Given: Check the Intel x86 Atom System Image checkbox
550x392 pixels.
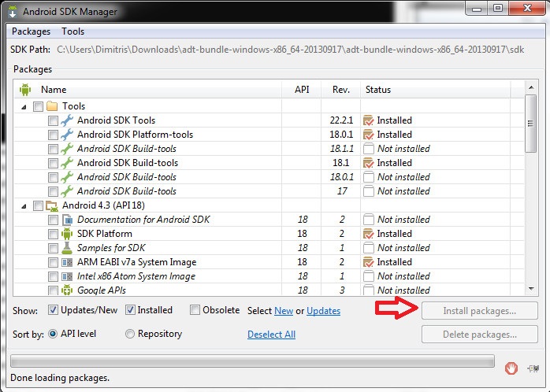Looking at the screenshot, I should click(53, 276).
